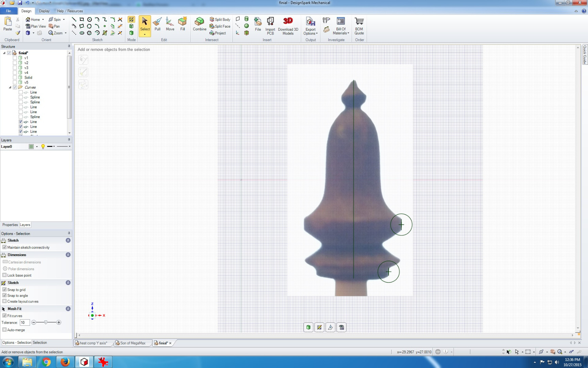588x368 pixels.
Task: Toggle visibility checkbox for v5
Action: point(15,82)
